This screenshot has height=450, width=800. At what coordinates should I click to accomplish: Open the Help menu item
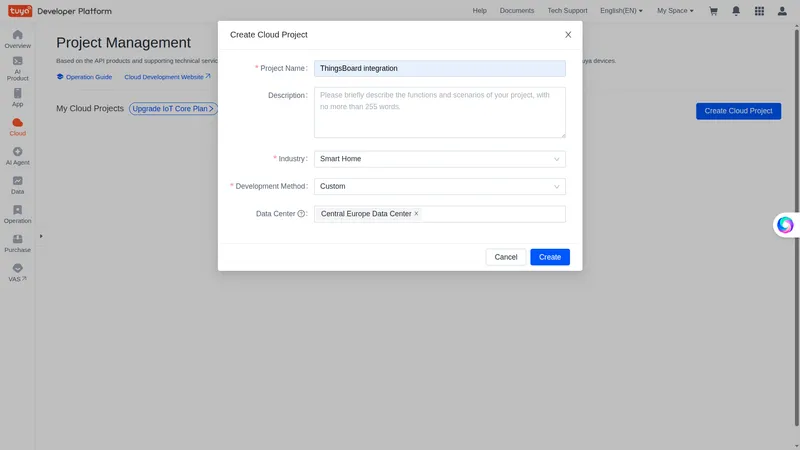point(479,11)
